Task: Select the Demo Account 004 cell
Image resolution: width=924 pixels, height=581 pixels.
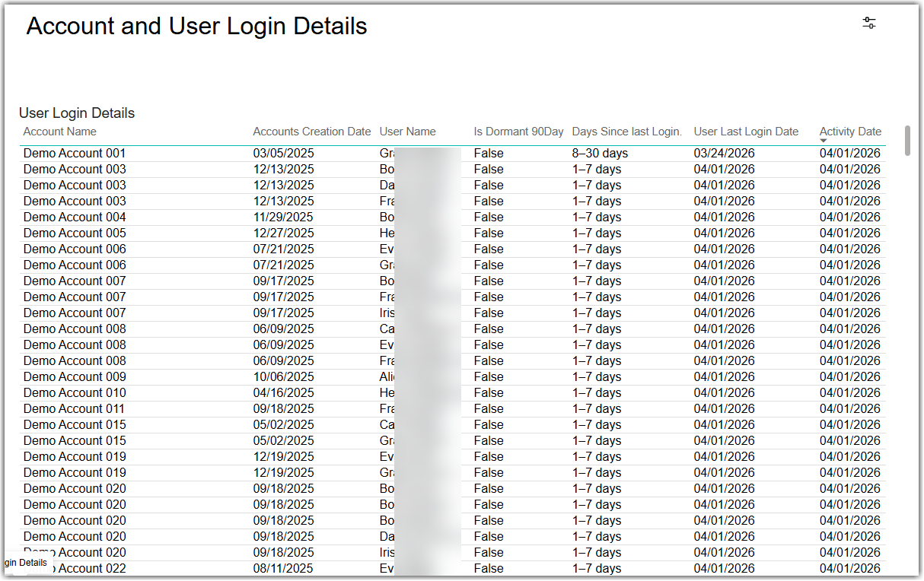Action: click(x=75, y=217)
